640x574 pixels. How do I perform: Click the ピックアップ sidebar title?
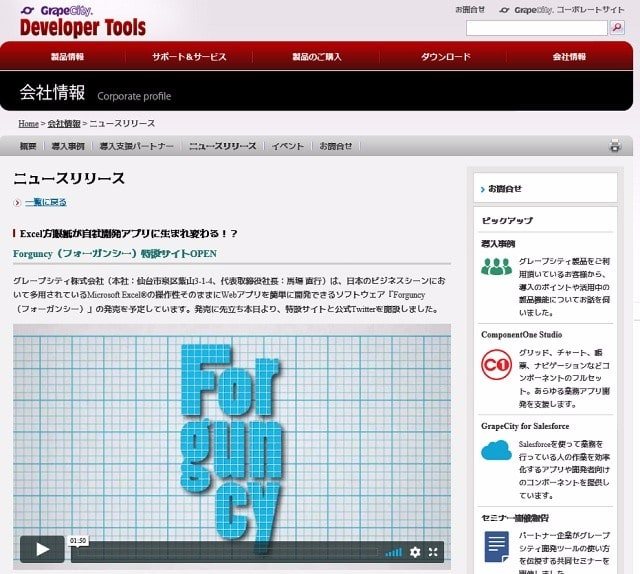[507, 220]
